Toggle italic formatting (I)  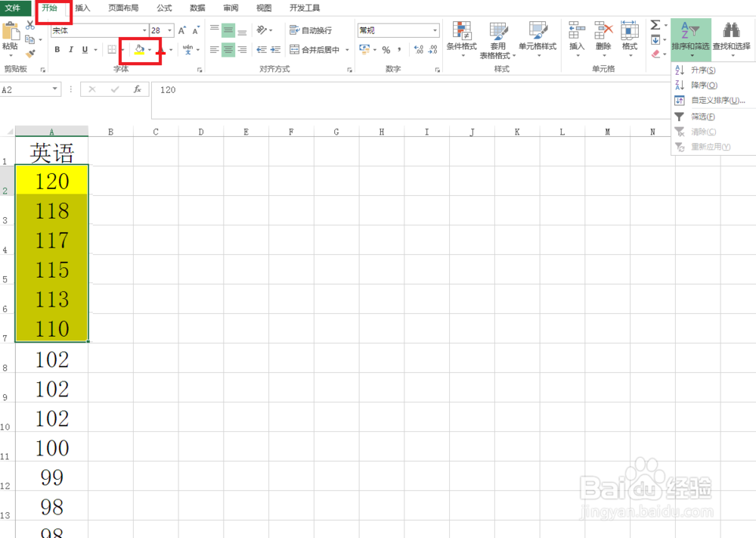pos(71,49)
